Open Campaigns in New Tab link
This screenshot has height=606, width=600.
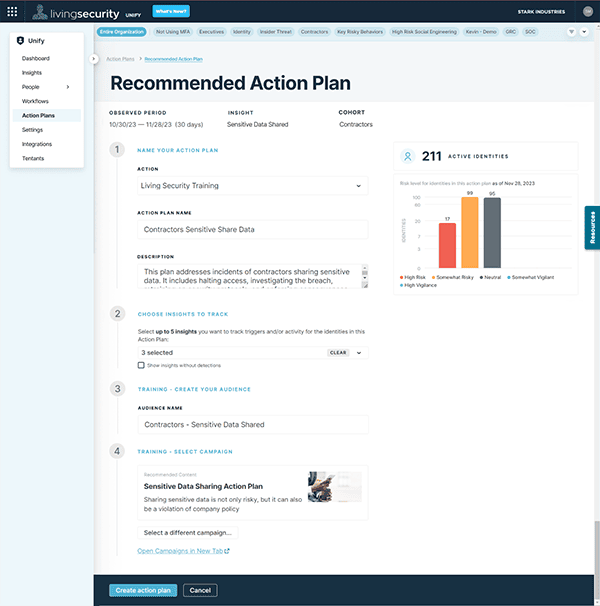[x=180, y=551]
